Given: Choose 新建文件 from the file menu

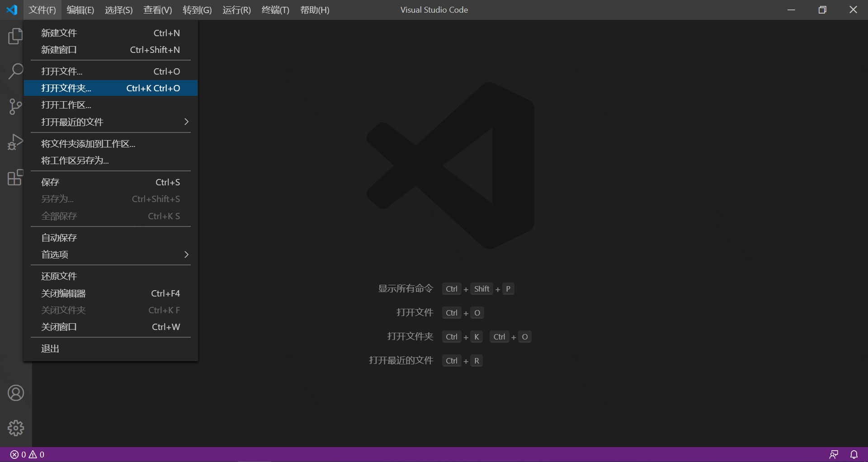Looking at the screenshot, I should point(110,33).
